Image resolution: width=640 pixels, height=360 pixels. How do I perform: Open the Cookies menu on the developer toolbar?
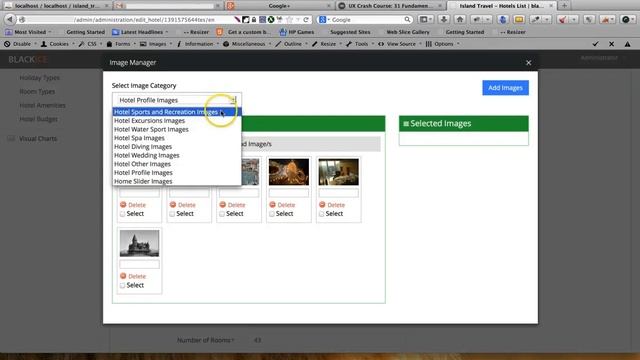point(58,44)
